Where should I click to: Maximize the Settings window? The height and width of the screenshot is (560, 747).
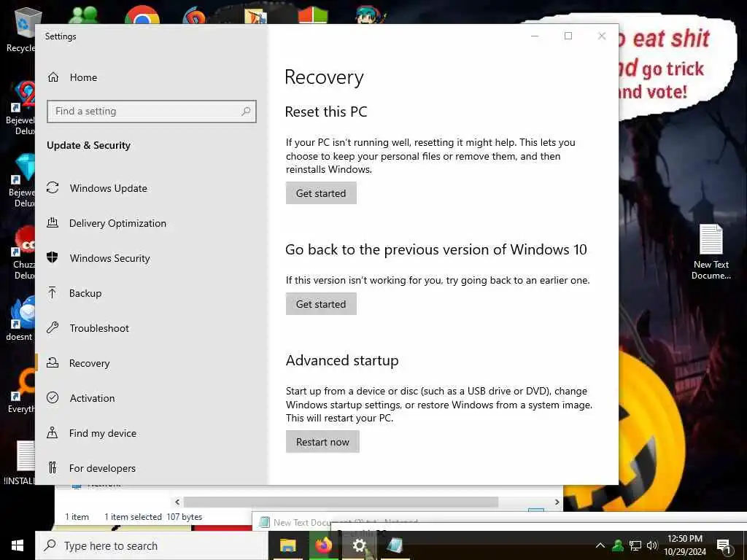click(568, 36)
